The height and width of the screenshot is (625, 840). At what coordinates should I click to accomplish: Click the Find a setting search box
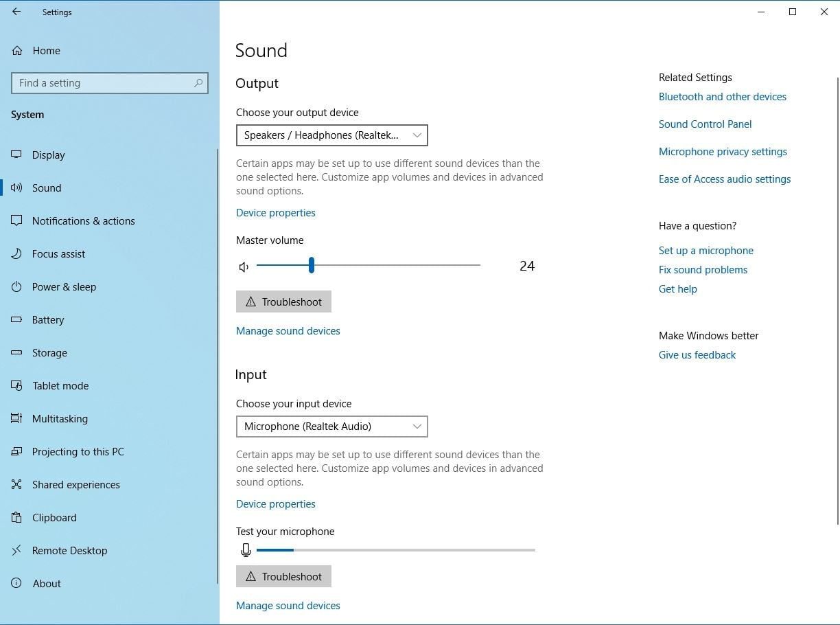point(103,83)
